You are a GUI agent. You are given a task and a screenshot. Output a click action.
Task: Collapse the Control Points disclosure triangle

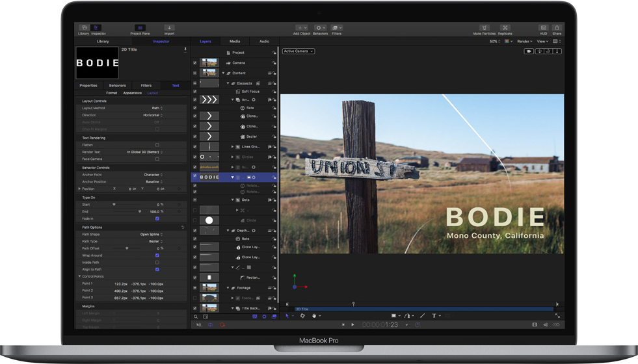pyautogui.click(x=79, y=276)
